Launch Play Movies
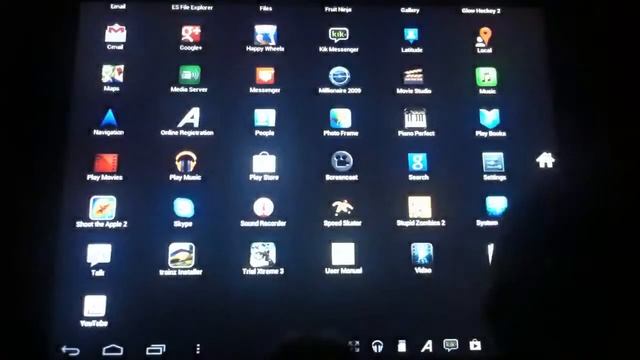This screenshot has width=640, height=360. tap(106, 163)
